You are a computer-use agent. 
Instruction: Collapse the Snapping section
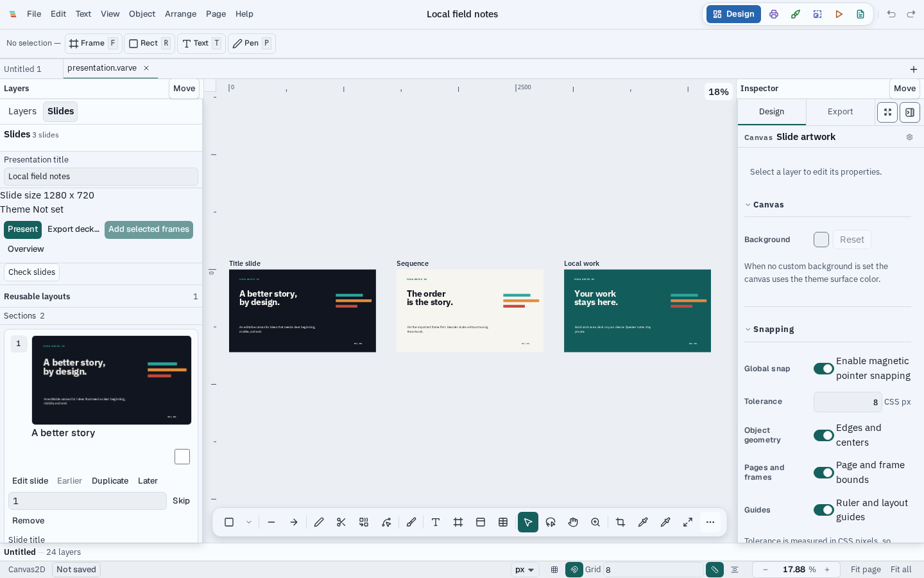(x=769, y=329)
